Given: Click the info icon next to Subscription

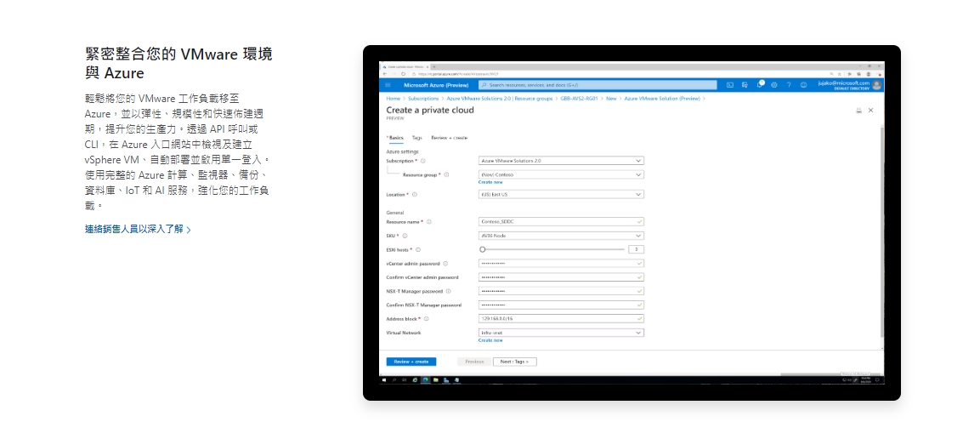Looking at the screenshot, I should 422,160.
